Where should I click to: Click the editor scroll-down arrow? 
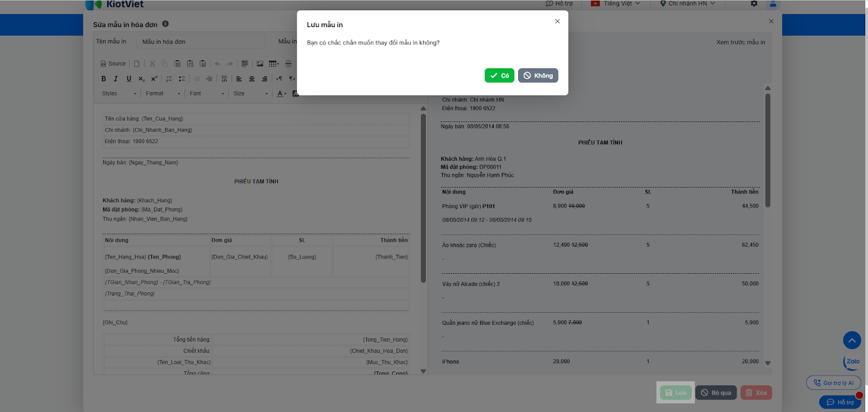coord(424,371)
